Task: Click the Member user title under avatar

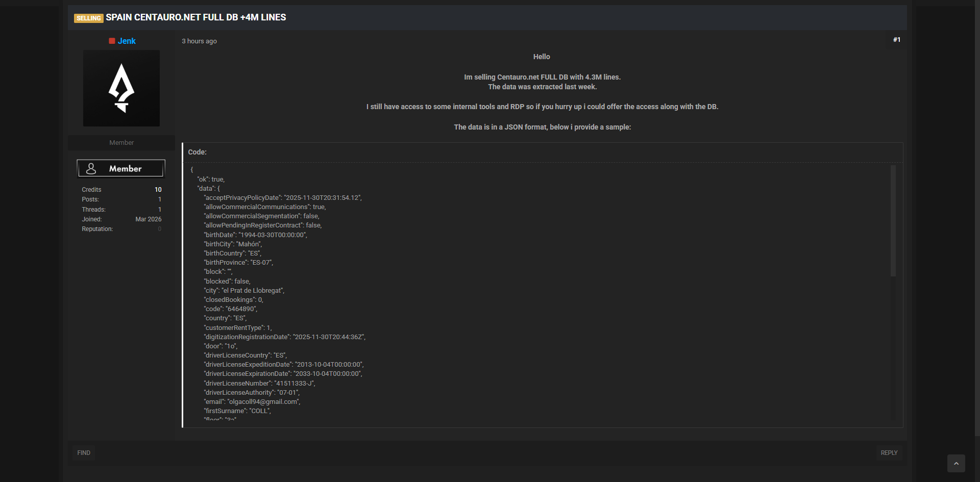Action: 121,143
